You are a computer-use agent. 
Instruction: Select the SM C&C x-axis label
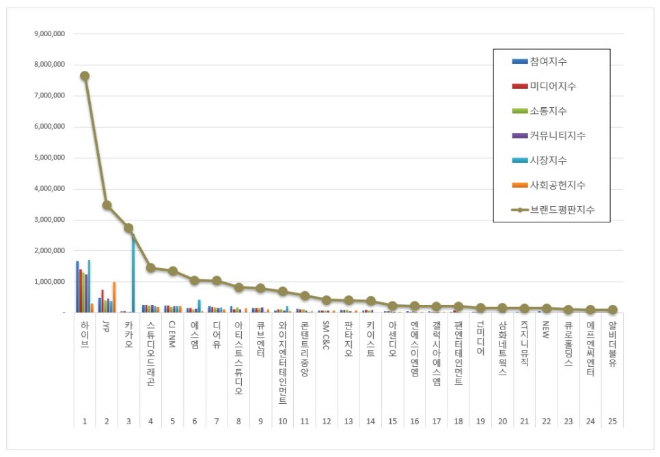coord(325,335)
